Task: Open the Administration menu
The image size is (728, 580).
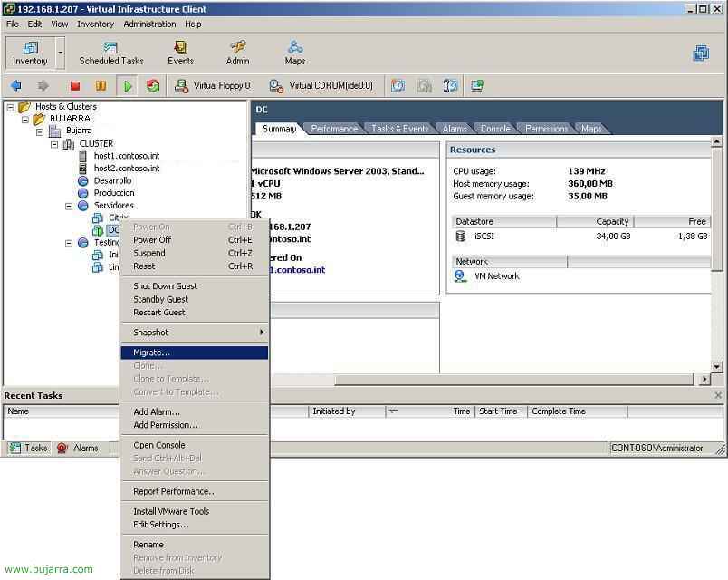Action: pos(149,24)
